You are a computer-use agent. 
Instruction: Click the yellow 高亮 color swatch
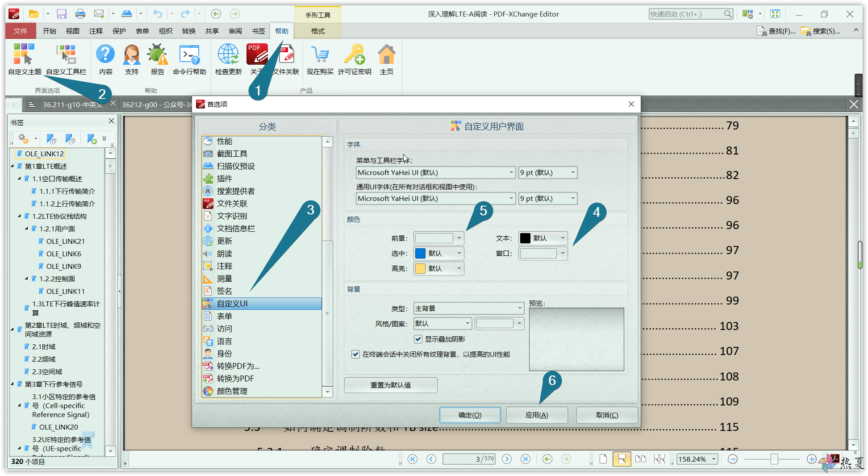click(421, 268)
